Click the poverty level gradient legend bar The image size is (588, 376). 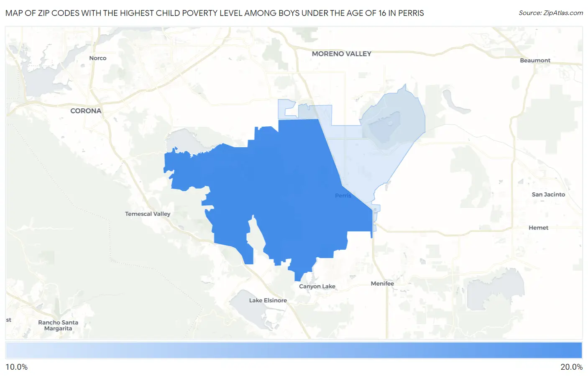[294, 350]
